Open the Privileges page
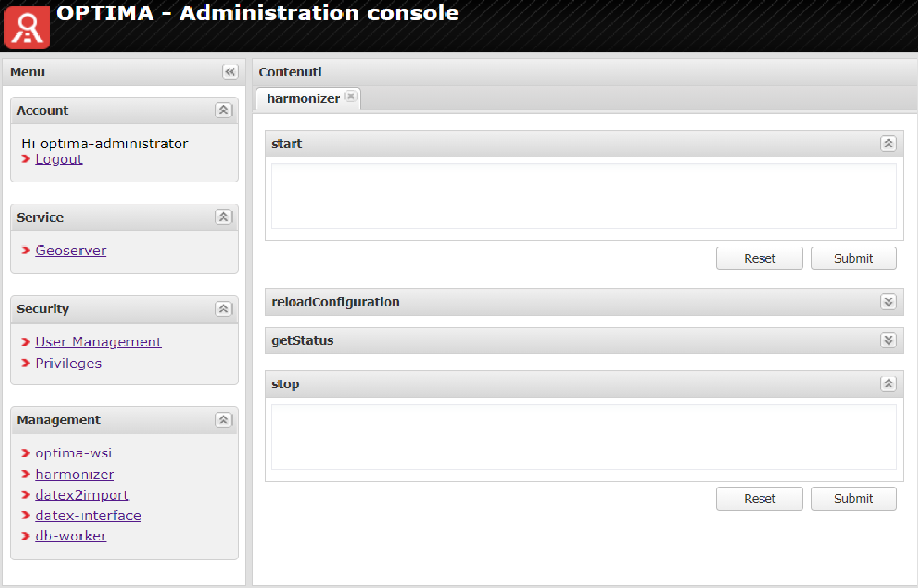This screenshot has width=918, height=588. coord(68,363)
